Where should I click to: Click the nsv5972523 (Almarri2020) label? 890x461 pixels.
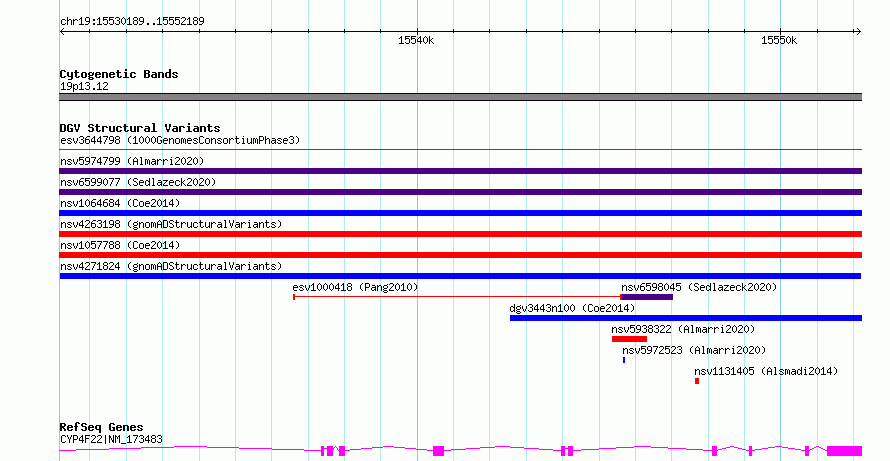coord(694,350)
